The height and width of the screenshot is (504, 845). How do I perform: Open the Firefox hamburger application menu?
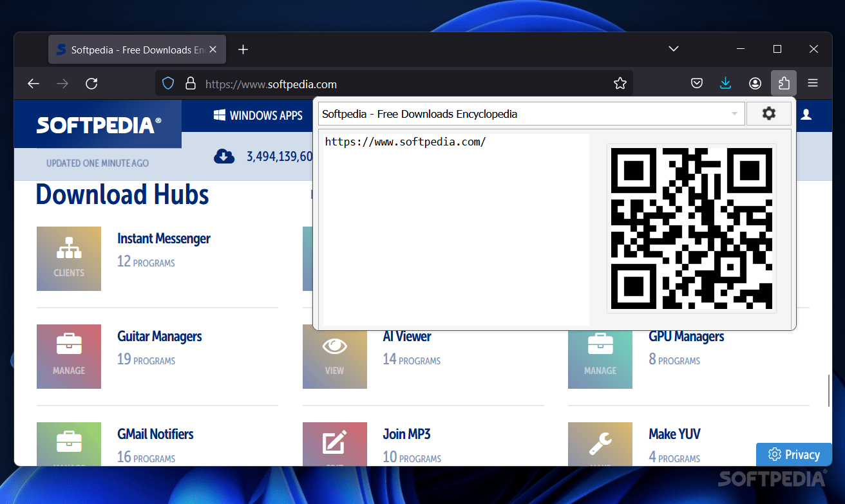[813, 84]
